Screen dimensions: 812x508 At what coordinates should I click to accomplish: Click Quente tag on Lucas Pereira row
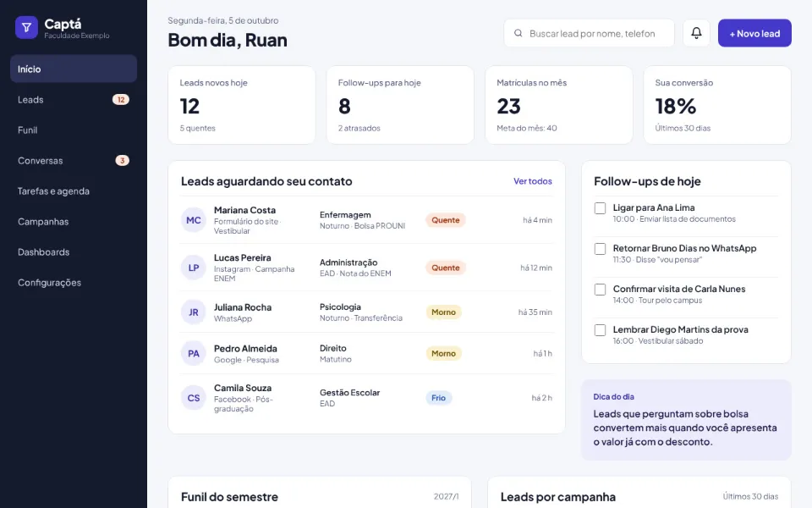click(446, 268)
